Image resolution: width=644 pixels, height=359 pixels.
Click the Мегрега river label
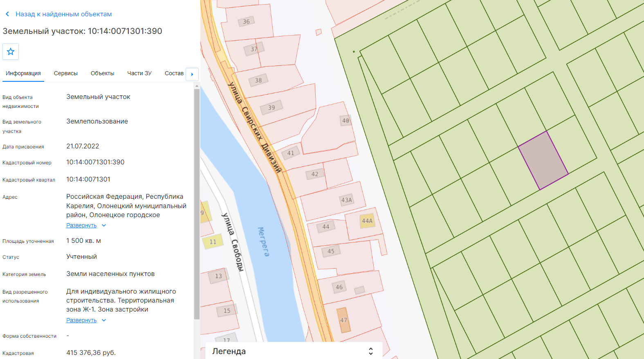coord(263,242)
